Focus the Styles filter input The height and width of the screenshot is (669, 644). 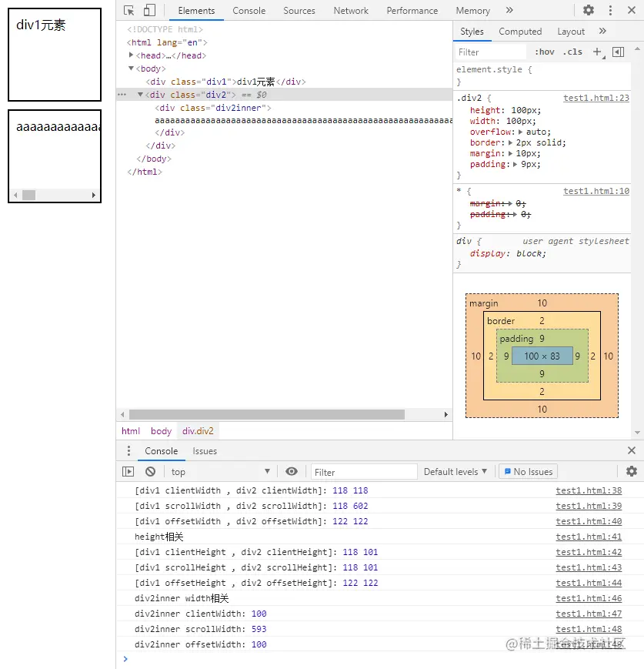491,52
